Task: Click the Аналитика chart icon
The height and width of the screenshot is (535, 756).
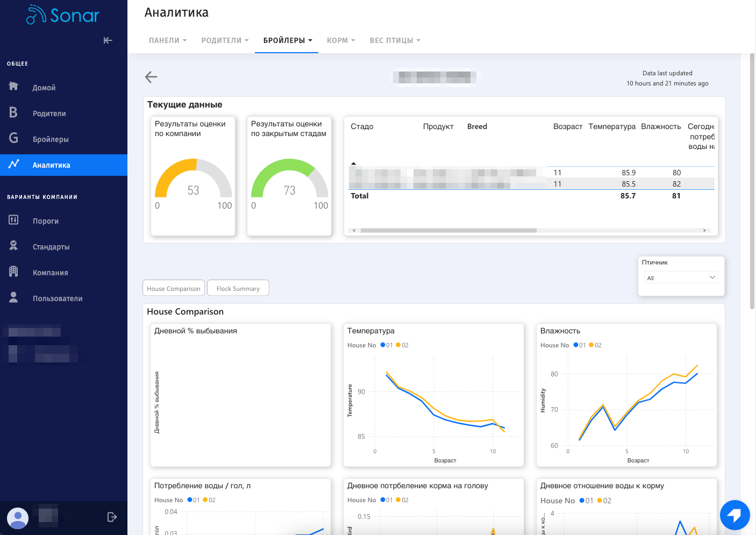Action: coord(13,164)
